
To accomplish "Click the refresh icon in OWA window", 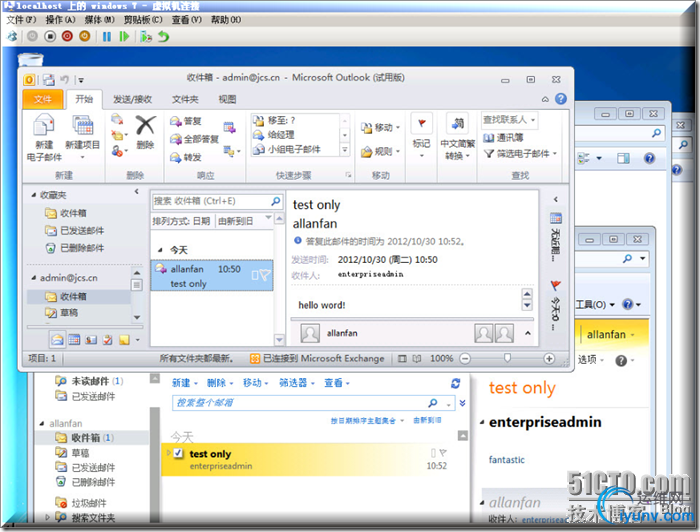I will (455, 383).
